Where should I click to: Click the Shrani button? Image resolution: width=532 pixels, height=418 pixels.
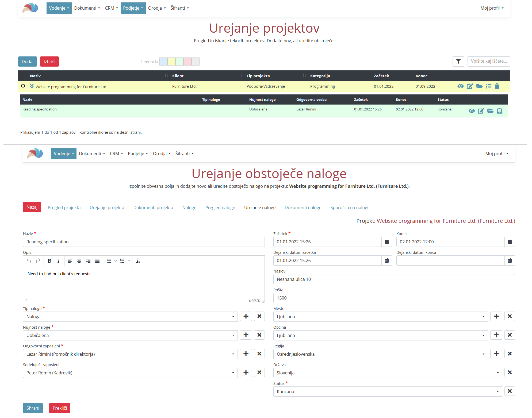click(x=33, y=408)
